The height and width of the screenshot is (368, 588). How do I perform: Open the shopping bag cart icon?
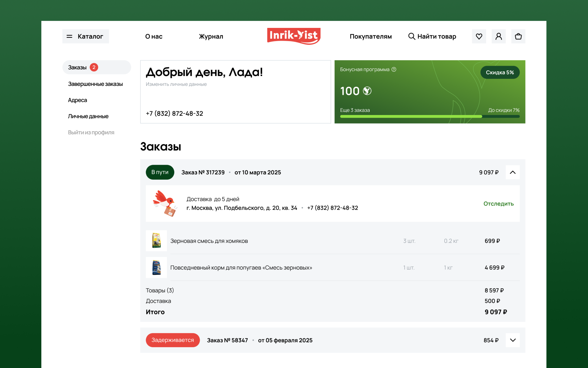tap(518, 36)
